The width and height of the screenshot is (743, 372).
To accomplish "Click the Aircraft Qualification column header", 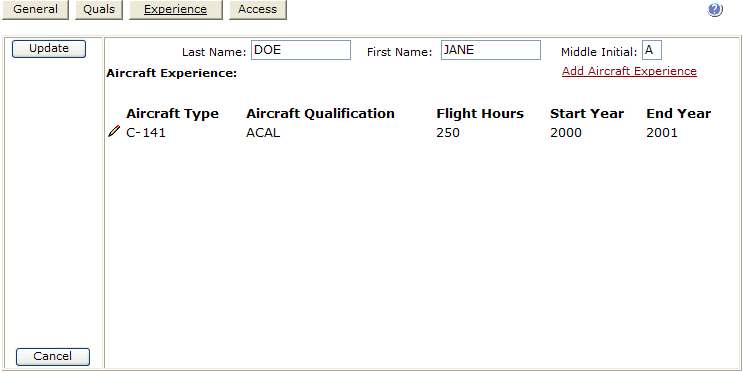I will pyautogui.click(x=320, y=114).
